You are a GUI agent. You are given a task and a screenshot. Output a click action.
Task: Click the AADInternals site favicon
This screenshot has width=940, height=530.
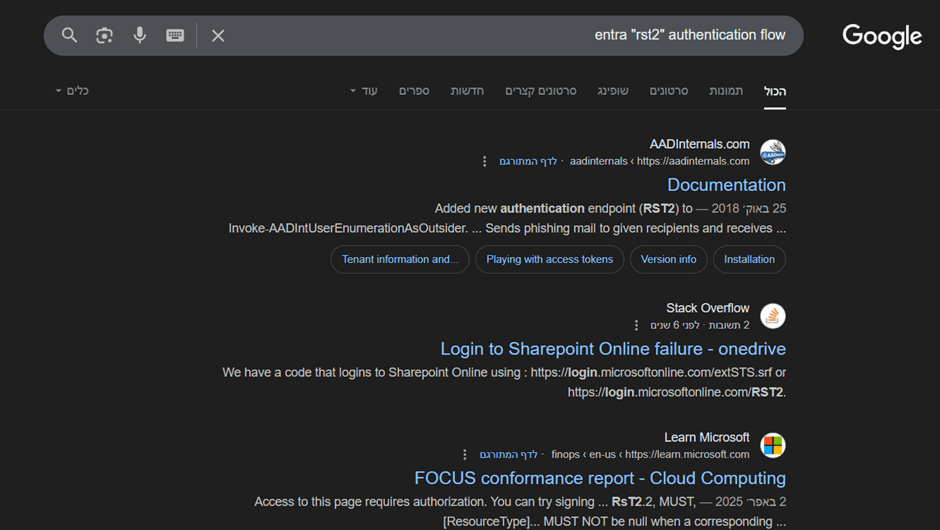point(773,152)
